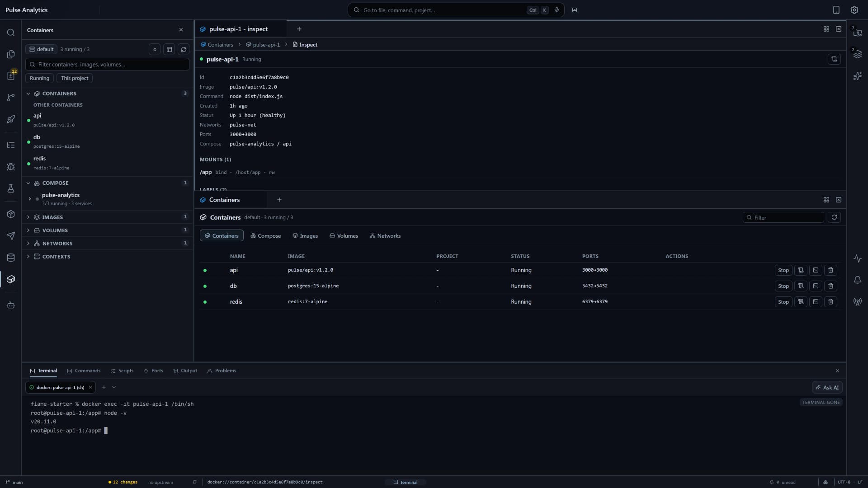Open the Commands panel tab

pos(84,371)
